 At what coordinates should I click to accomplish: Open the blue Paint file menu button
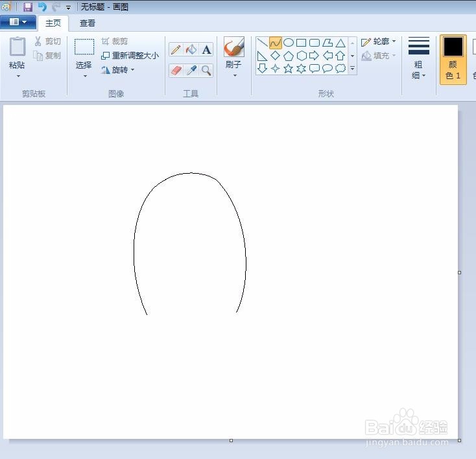pos(18,22)
